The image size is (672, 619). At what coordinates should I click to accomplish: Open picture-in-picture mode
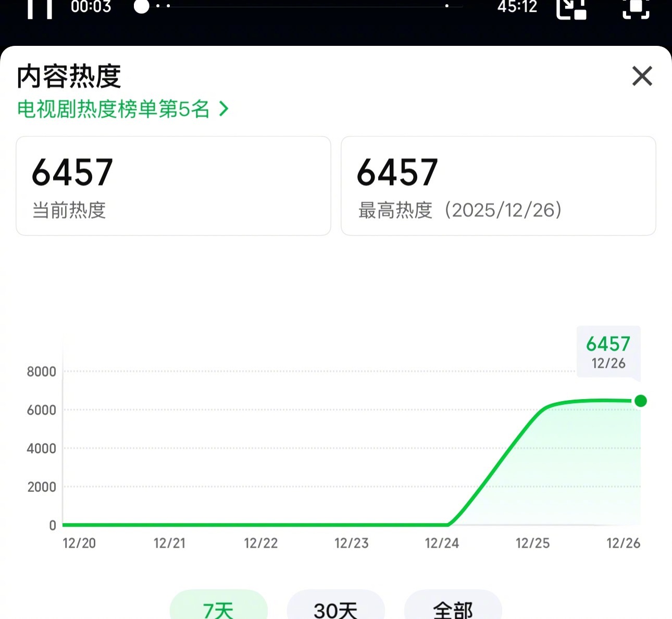click(x=572, y=9)
